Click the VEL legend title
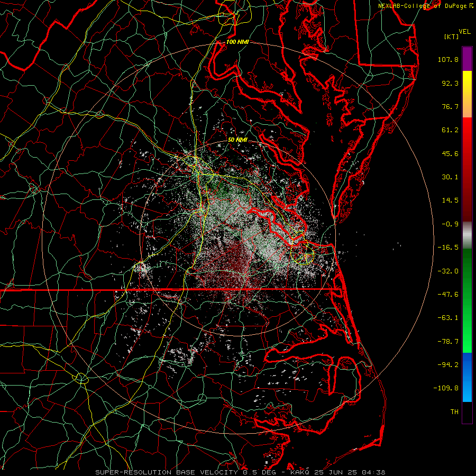476x476 pixels. pyautogui.click(x=464, y=32)
